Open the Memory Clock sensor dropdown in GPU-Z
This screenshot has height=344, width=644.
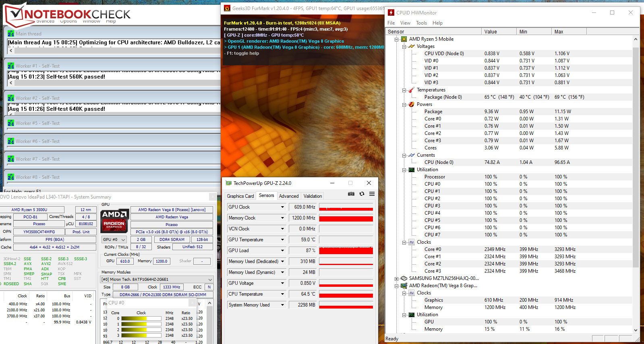click(282, 218)
